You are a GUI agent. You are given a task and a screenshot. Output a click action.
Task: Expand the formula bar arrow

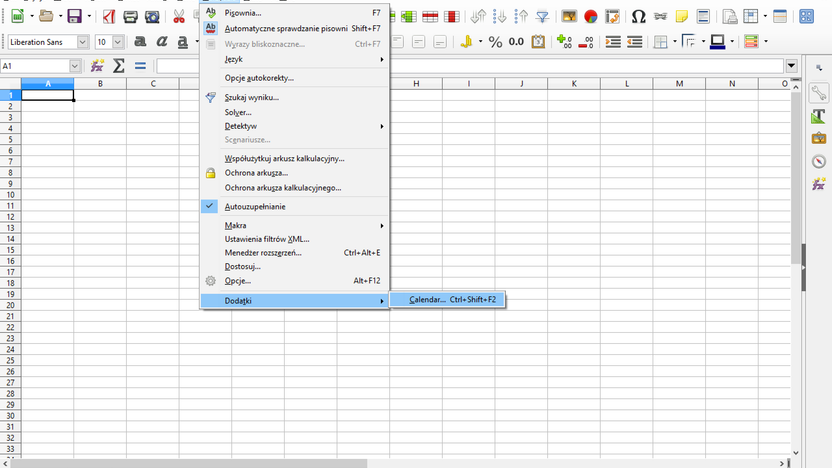[x=791, y=66]
